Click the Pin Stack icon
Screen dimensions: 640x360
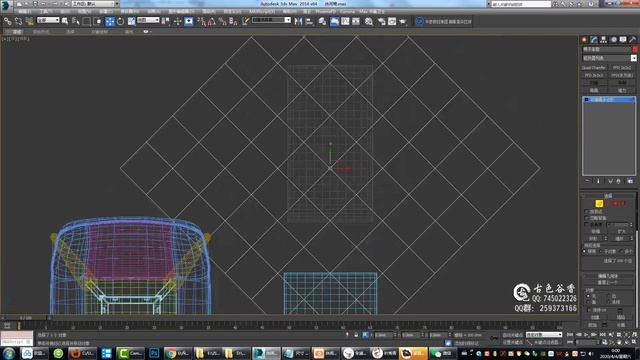[587, 181]
